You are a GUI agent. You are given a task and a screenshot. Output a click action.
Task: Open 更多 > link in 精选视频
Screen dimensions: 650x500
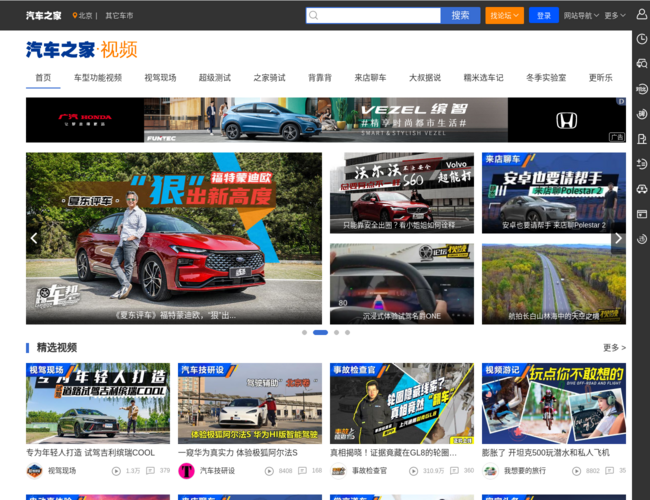[614, 347]
